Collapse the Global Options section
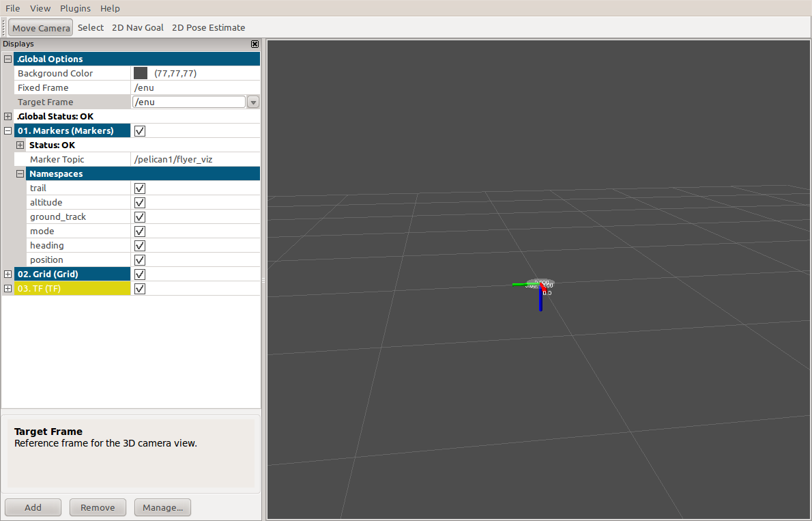The width and height of the screenshot is (812, 521). pyautogui.click(x=8, y=59)
